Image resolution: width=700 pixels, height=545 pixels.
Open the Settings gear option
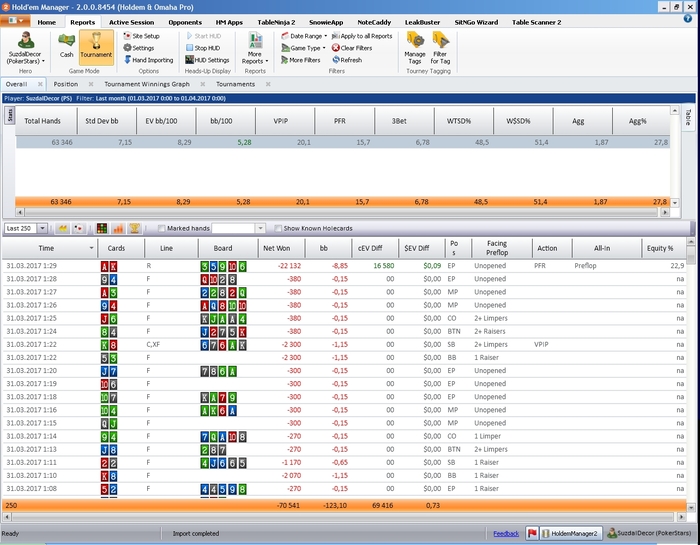[x=139, y=48]
